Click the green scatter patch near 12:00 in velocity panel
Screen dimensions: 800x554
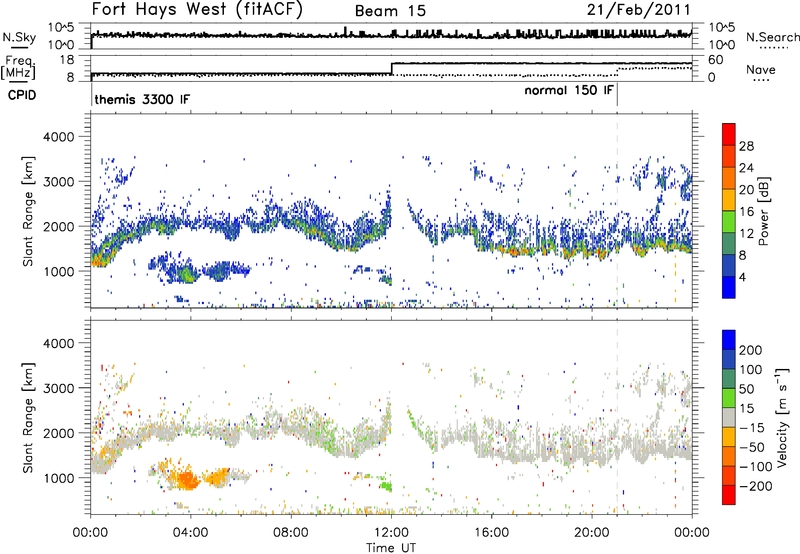(x=387, y=486)
